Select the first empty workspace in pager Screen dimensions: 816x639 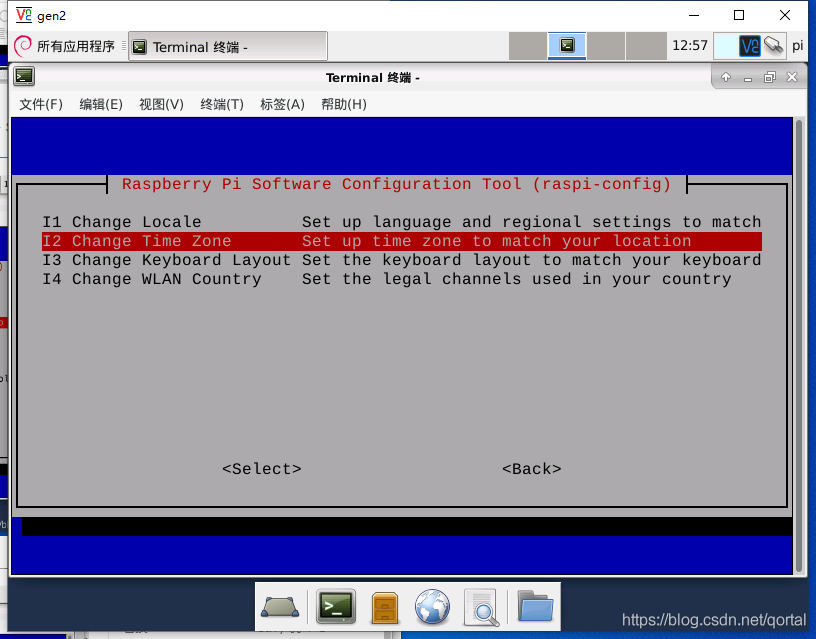pyautogui.click(x=528, y=45)
